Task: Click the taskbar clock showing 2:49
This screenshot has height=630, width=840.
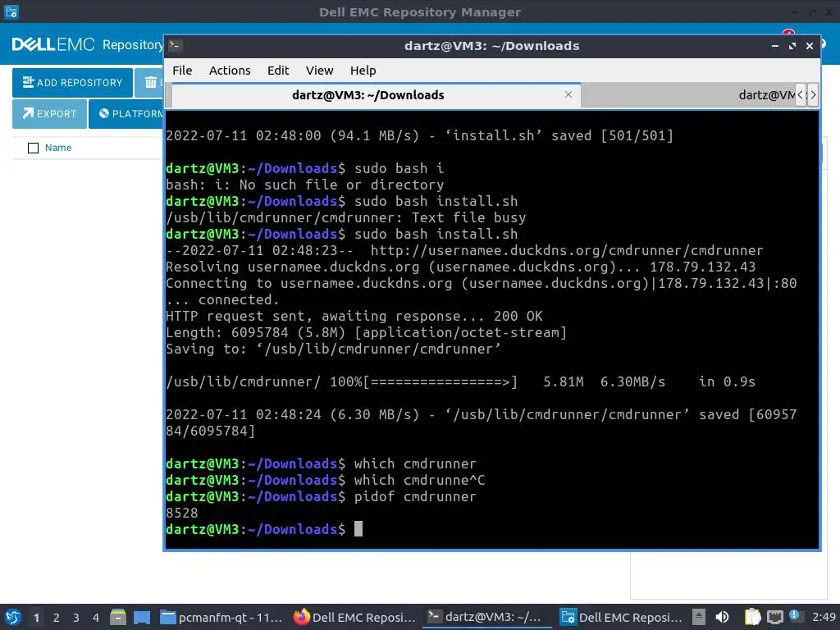Action: (824, 617)
